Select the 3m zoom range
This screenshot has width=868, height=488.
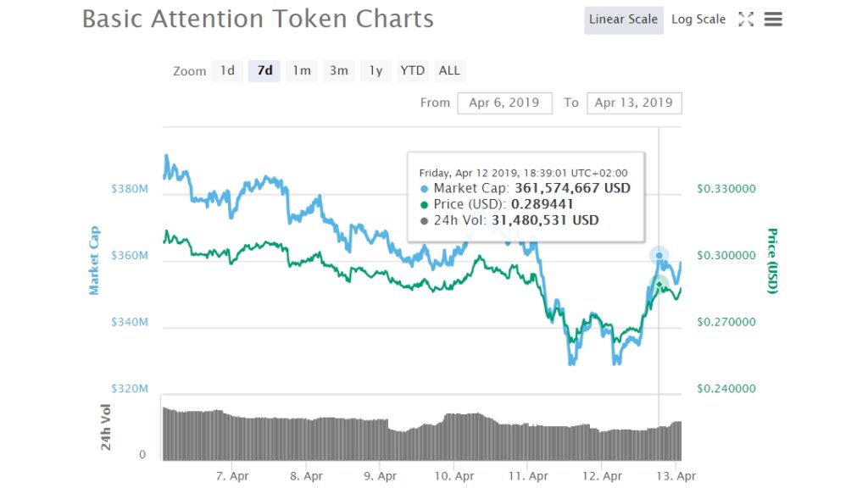point(338,71)
